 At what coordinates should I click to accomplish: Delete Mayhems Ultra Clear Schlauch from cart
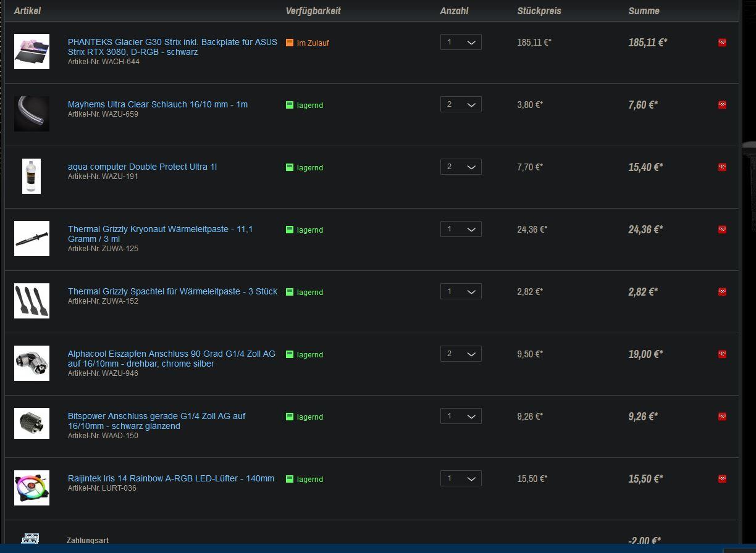722,105
